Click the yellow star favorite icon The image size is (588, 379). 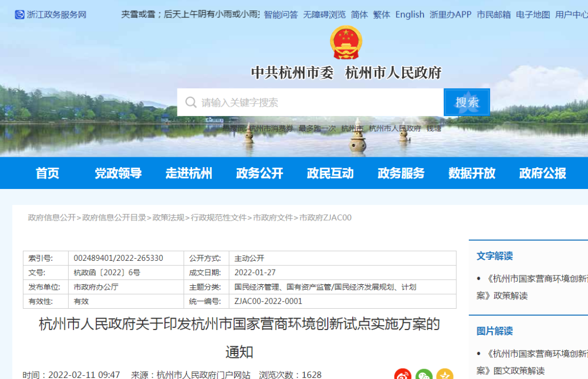point(445,374)
